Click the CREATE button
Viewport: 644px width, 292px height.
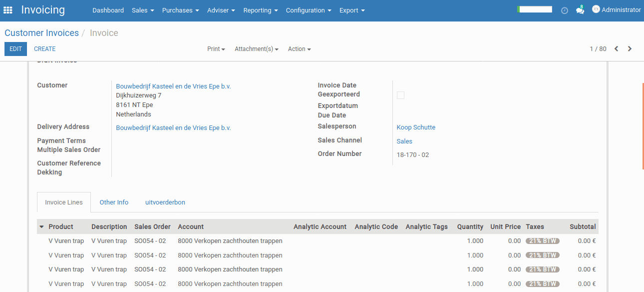[44, 49]
